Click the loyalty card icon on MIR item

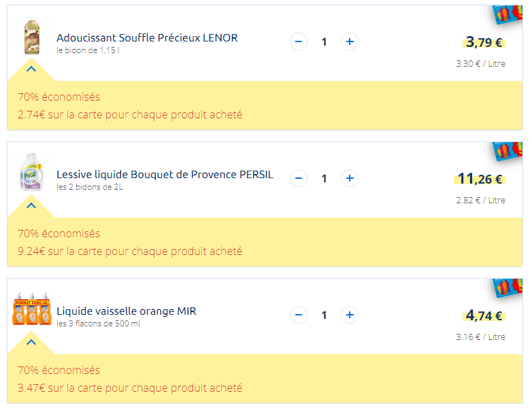tap(508, 288)
